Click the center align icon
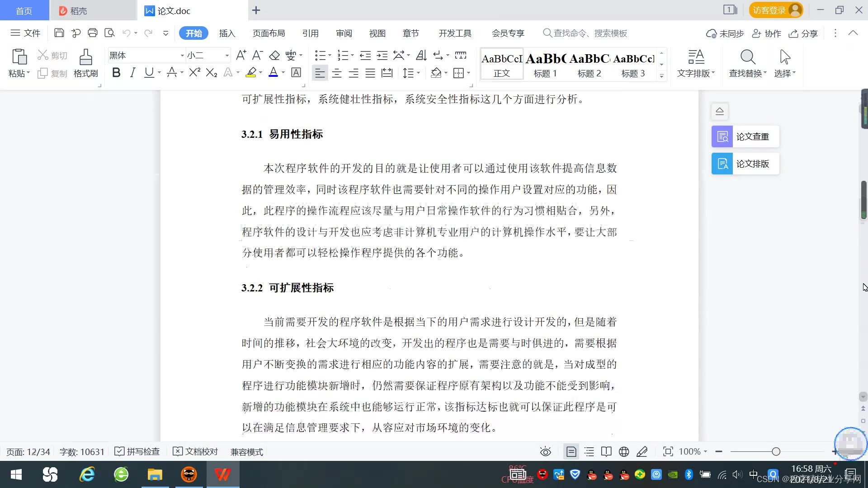The width and height of the screenshot is (868, 488). point(336,73)
